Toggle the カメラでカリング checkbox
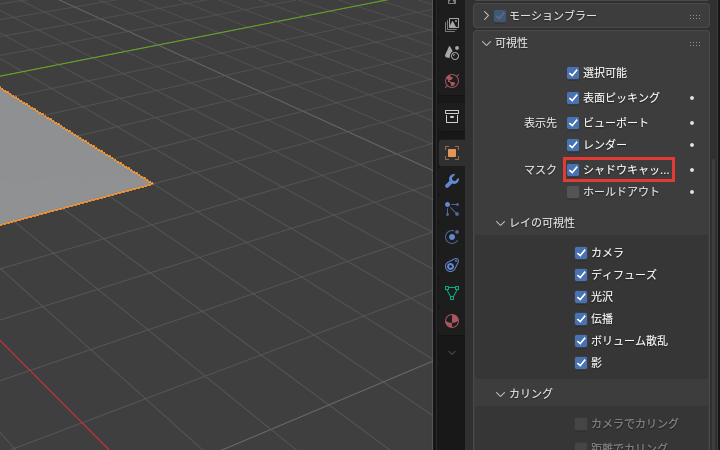The width and height of the screenshot is (720, 450). click(581, 424)
